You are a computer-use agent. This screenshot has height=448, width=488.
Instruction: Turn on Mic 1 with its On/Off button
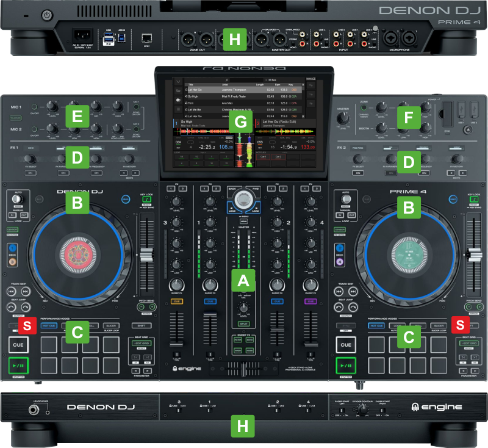coord(35,107)
